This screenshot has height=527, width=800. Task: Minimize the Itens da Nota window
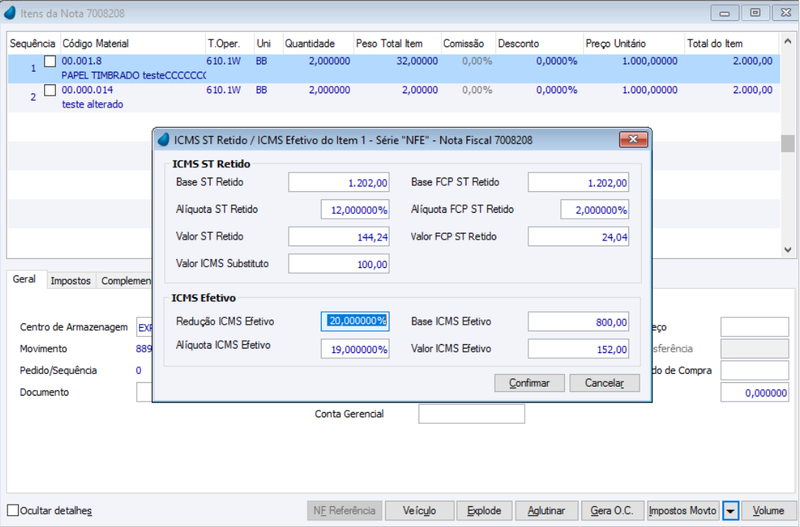coord(724,13)
